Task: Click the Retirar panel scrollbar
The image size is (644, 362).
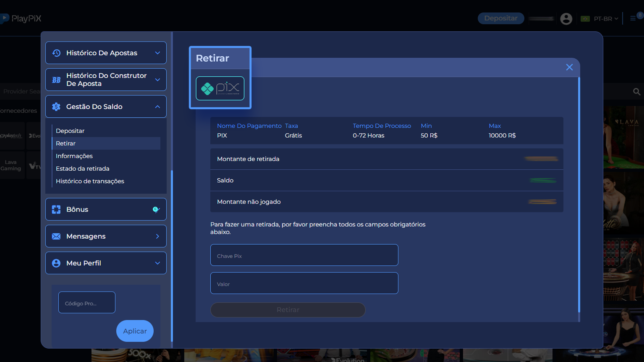Action: pos(579,195)
